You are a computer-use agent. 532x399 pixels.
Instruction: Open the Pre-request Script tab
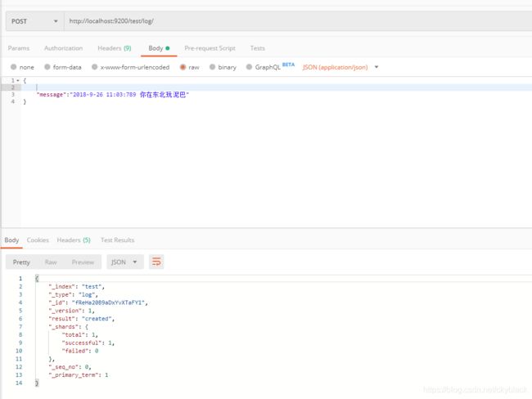point(210,48)
